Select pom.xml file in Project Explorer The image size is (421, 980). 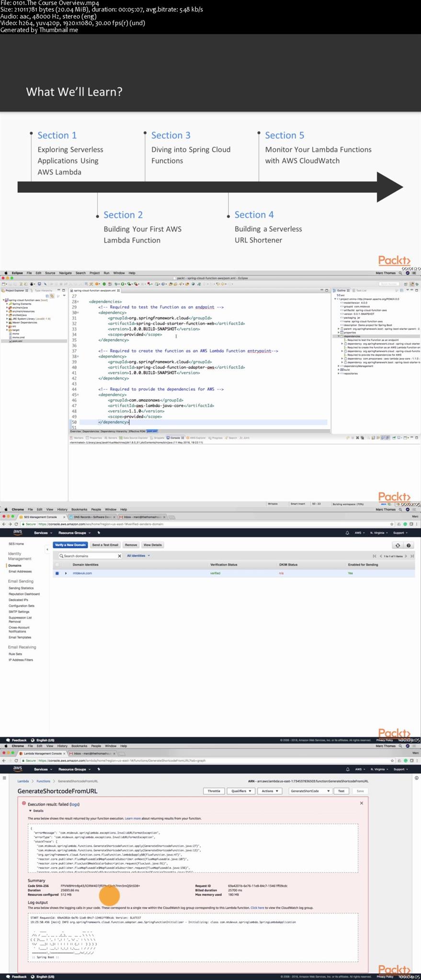(x=17, y=341)
